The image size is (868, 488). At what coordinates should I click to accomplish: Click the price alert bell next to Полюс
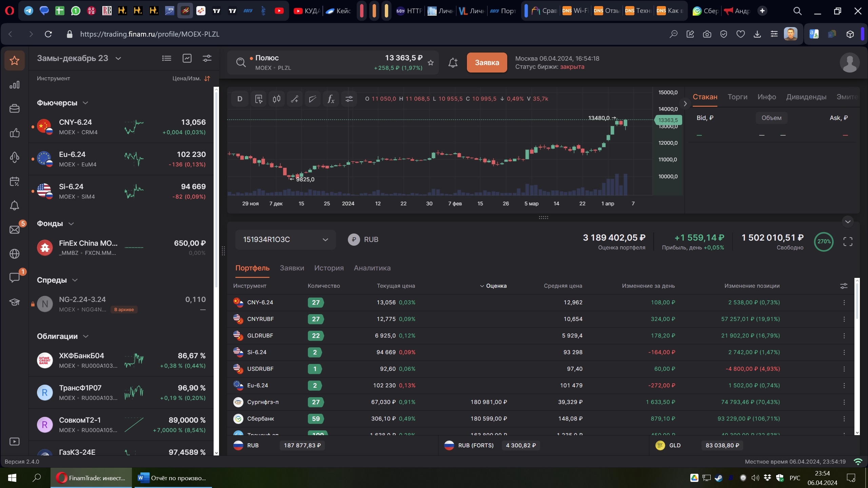point(453,63)
